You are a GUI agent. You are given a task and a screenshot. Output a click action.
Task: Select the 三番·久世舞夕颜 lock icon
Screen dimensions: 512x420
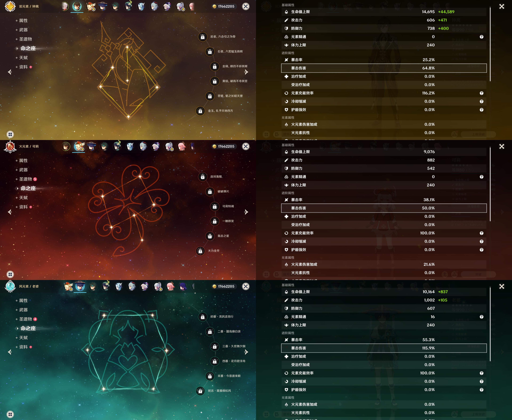(x=215, y=346)
